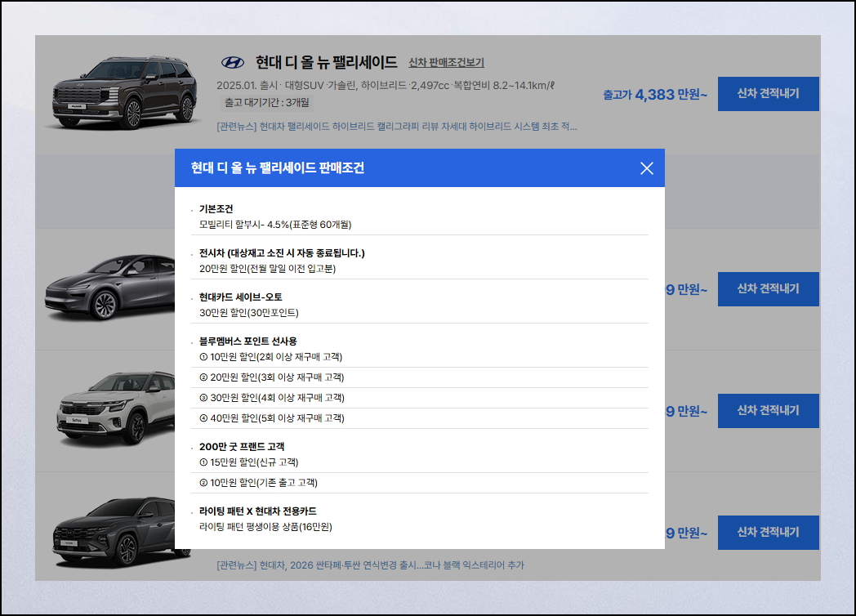Click 모빌리티 할부시- 4.5%(표준형 60개월)

275,225
